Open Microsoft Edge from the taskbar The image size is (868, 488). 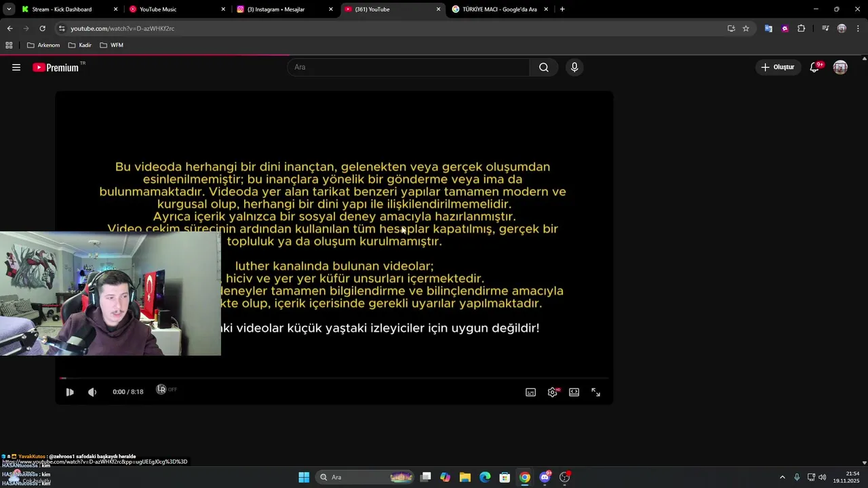click(485, 477)
